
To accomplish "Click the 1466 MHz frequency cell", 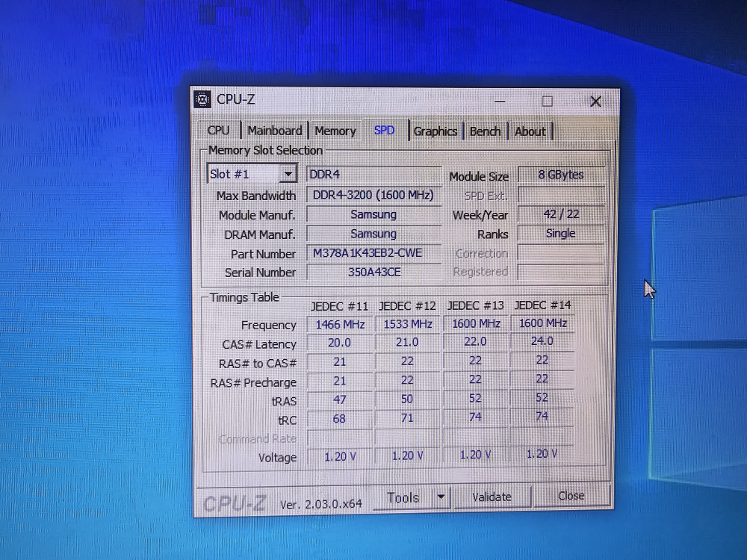I will 340,324.
